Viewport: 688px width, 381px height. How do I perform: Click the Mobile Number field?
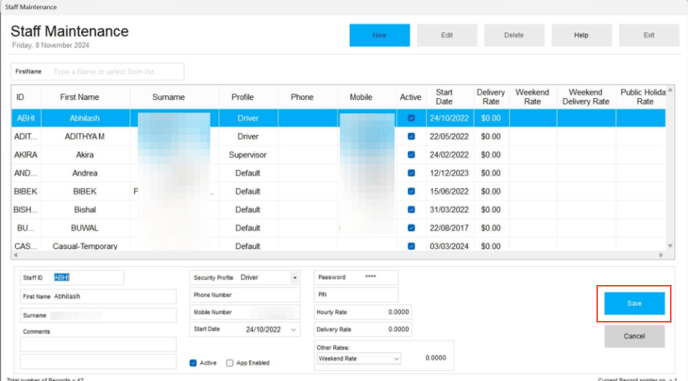245,312
